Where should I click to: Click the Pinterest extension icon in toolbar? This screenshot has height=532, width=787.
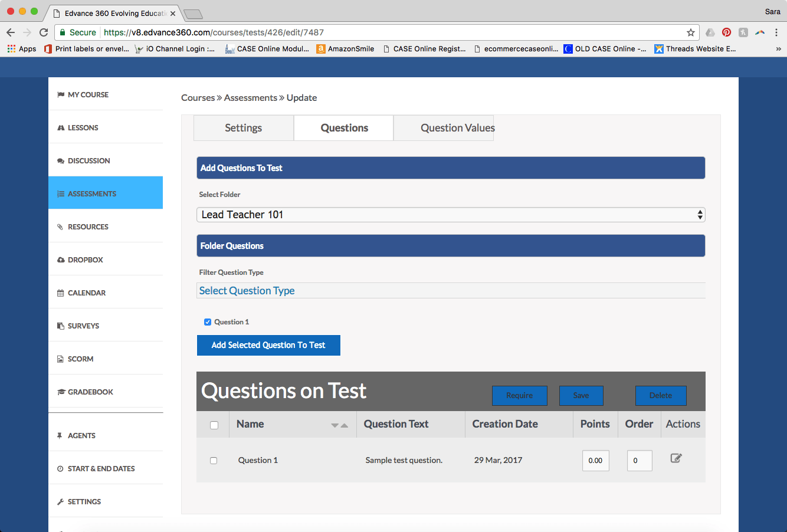coord(726,32)
